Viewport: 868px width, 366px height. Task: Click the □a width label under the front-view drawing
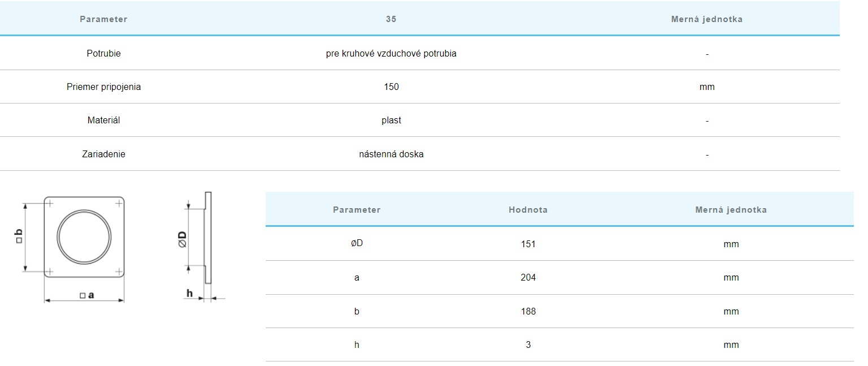(x=86, y=295)
